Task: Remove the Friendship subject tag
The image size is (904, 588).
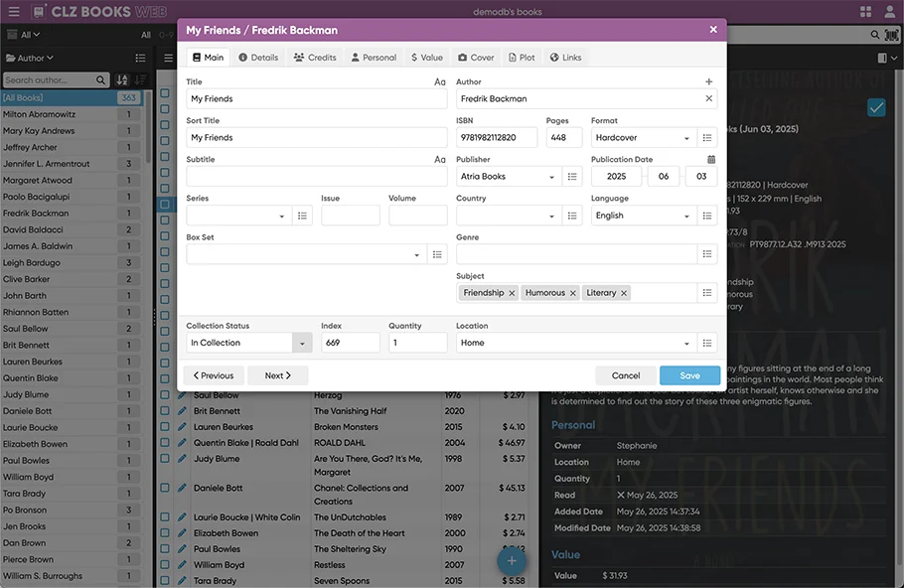Action: (x=512, y=293)
